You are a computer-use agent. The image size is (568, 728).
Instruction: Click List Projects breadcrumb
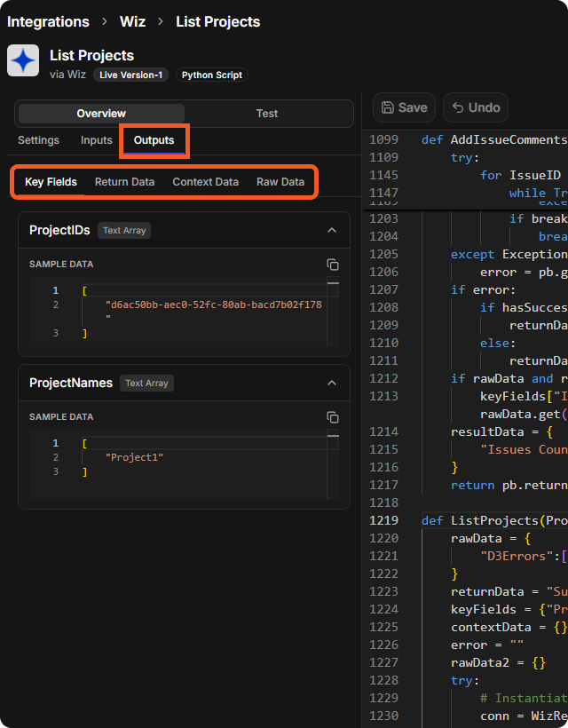218,22
